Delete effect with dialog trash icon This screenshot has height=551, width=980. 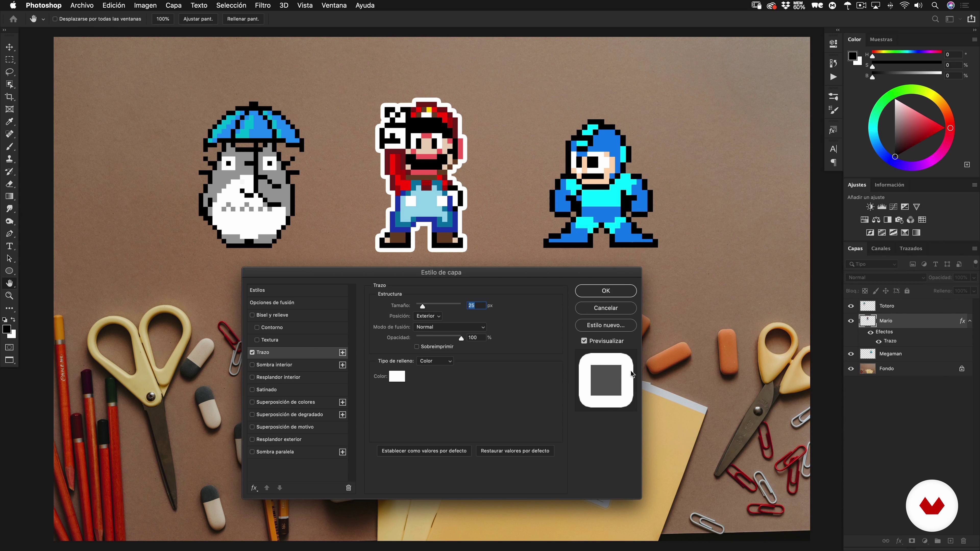pyautogui.click(x=348, y=488)
